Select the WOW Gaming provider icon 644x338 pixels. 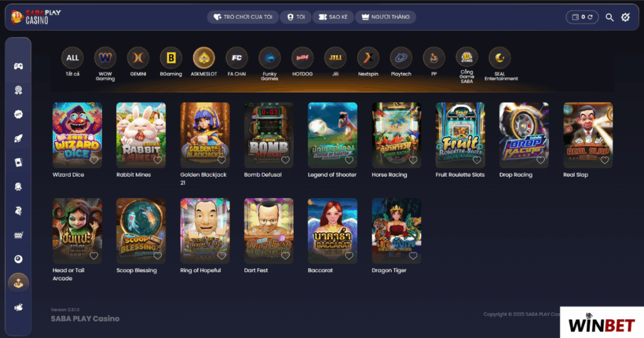105,58
